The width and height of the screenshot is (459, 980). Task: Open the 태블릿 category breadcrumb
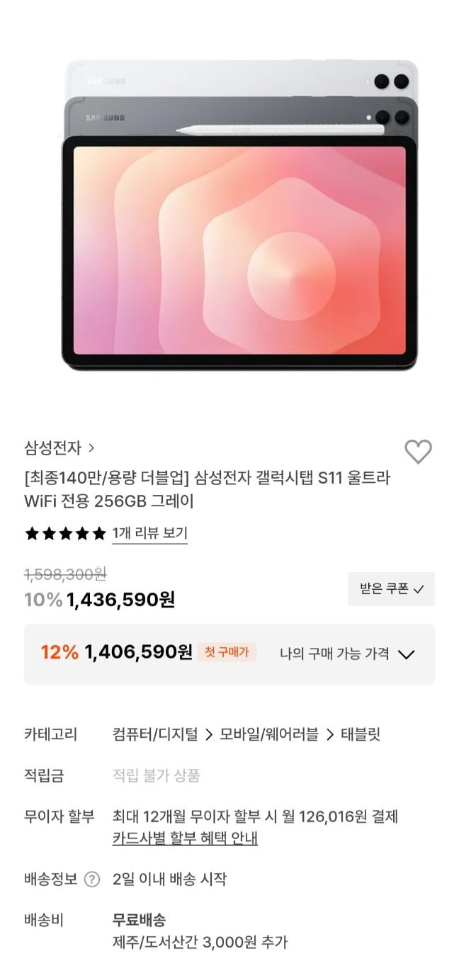360,734
